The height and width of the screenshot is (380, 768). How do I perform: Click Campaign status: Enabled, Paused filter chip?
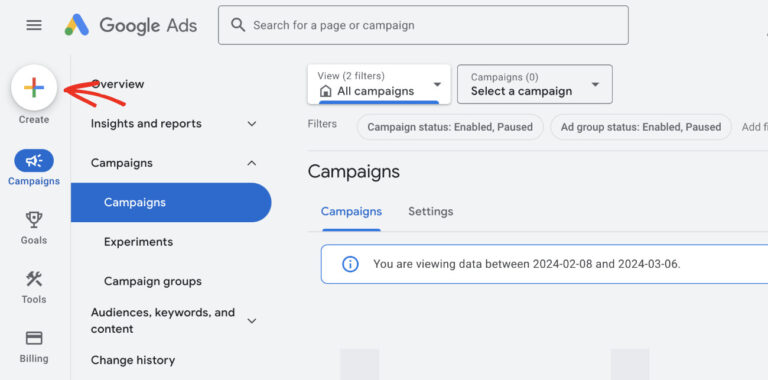tap(450, 127)
